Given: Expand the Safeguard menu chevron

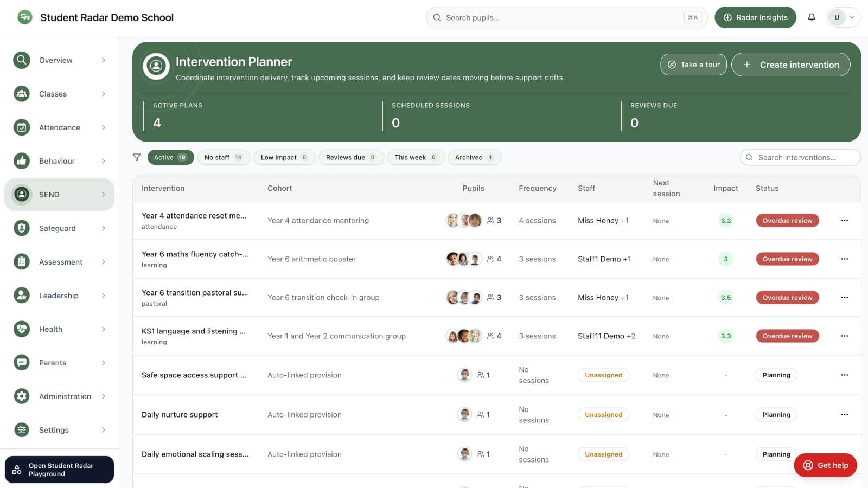Looking at the screenshot, I should pyautogui.click(x=104, y=228).
